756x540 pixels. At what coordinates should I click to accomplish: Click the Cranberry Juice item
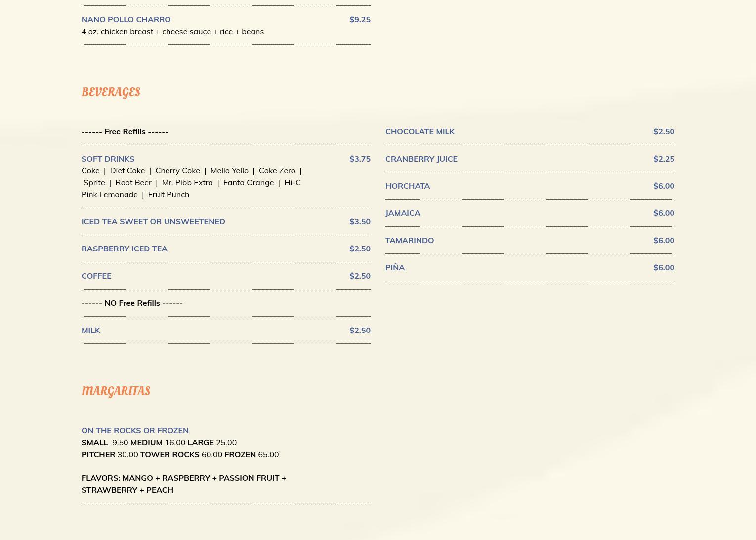point(421,159)
